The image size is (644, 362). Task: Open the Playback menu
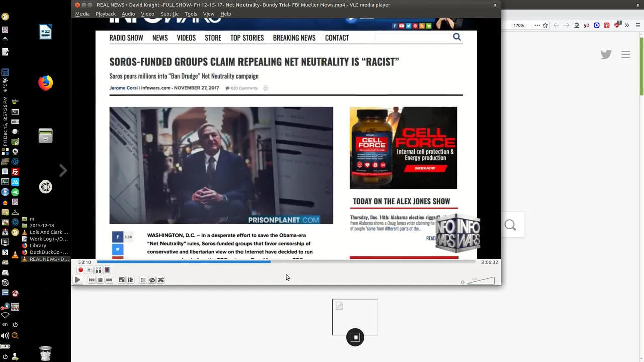click(106, 14)
